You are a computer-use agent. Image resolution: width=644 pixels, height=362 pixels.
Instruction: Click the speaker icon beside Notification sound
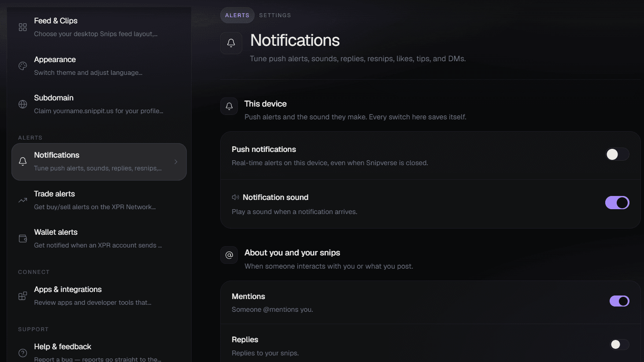click(x=236, y=197)
